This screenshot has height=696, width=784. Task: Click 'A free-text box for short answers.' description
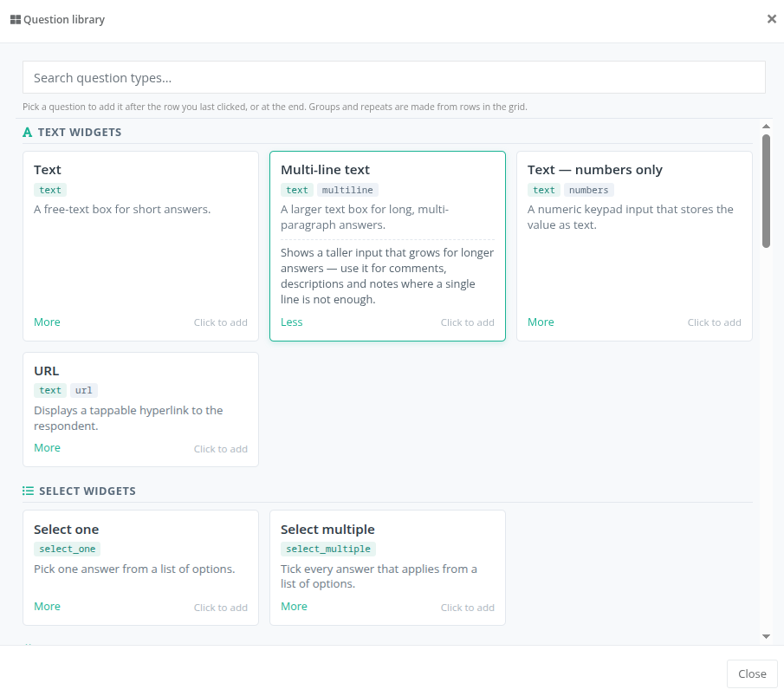(x=122, y=209)
